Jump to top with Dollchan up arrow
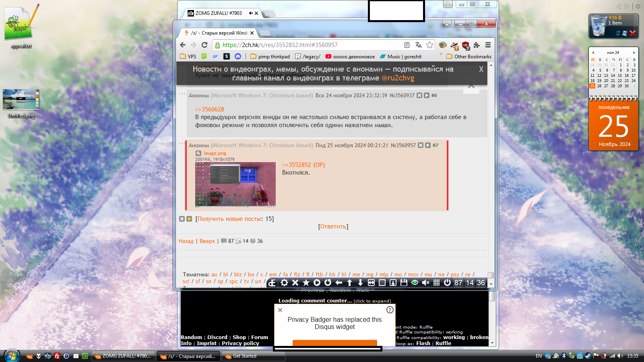Screen dimensions: 644x362 tap(349, 283)
